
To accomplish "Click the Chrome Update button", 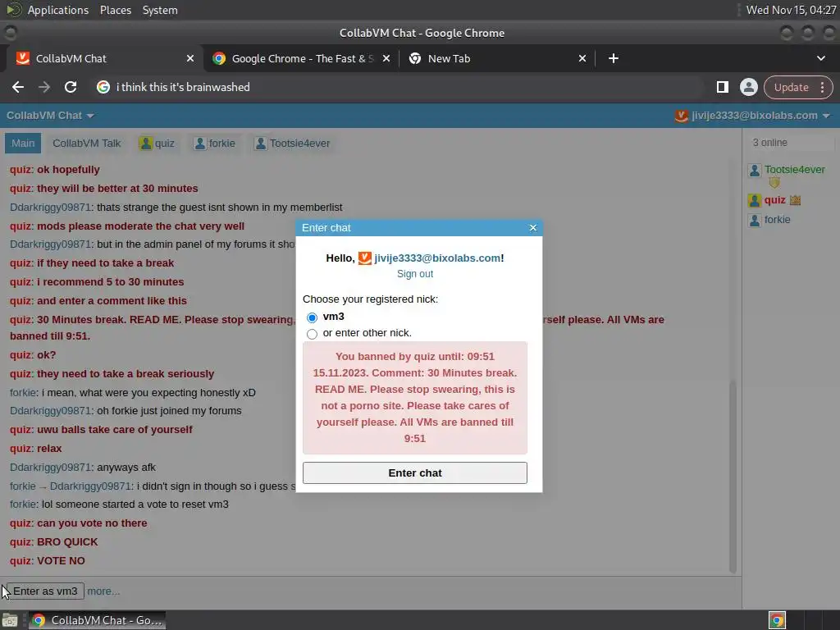I will coord(791,87).
